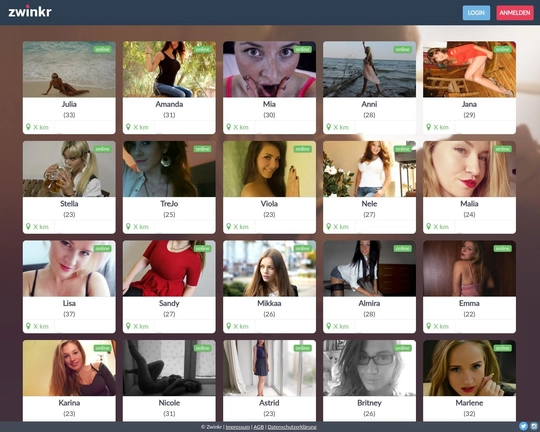
Task: Click the online badge on Amanda's photo
Action: [202, 50]
